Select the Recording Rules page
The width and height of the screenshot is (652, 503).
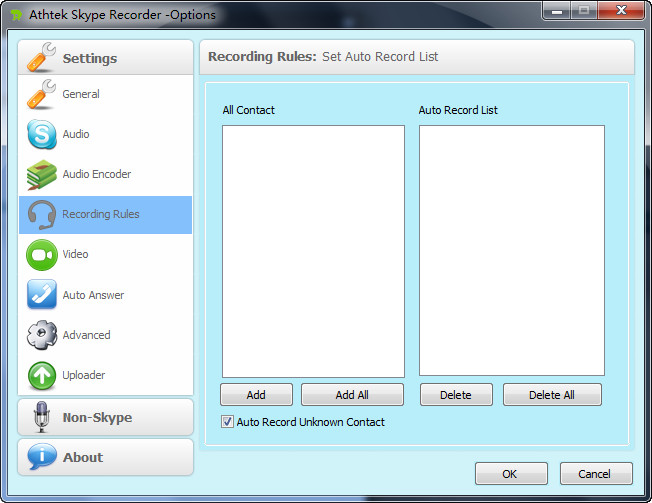(x=106, y=215)
